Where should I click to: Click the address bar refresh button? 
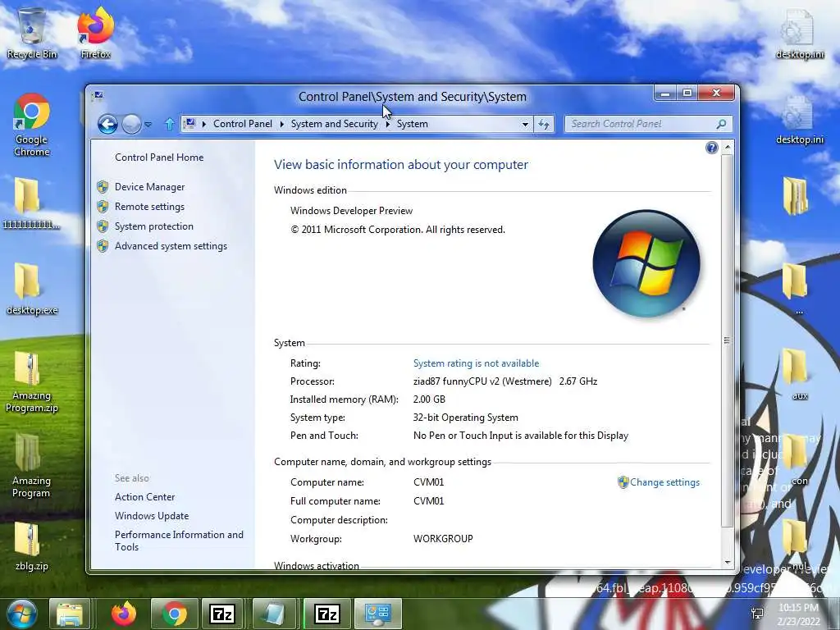(544, 125)
